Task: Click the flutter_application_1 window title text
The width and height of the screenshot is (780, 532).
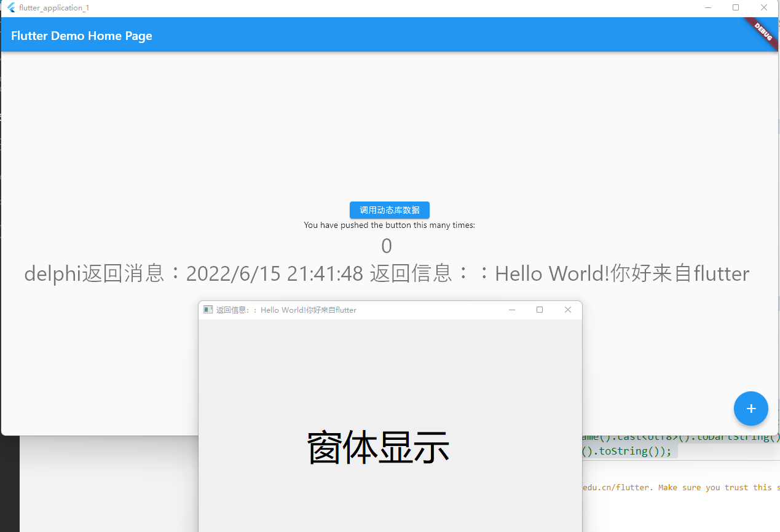Action: pyautogui.click(x=54, y=8)
